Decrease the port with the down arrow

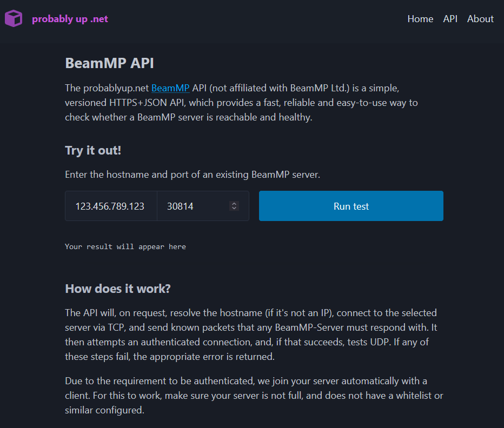click(x=234, y=208)
